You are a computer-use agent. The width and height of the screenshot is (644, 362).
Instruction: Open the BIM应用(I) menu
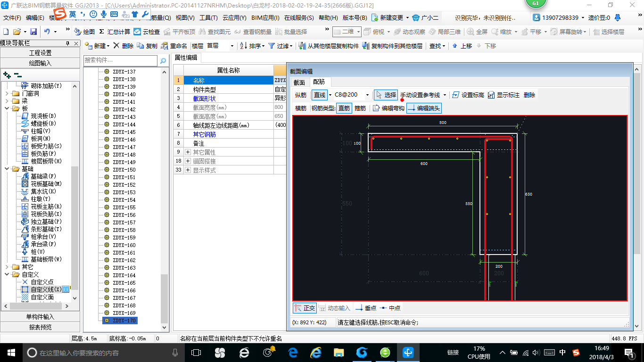click(x=265, y=18)
